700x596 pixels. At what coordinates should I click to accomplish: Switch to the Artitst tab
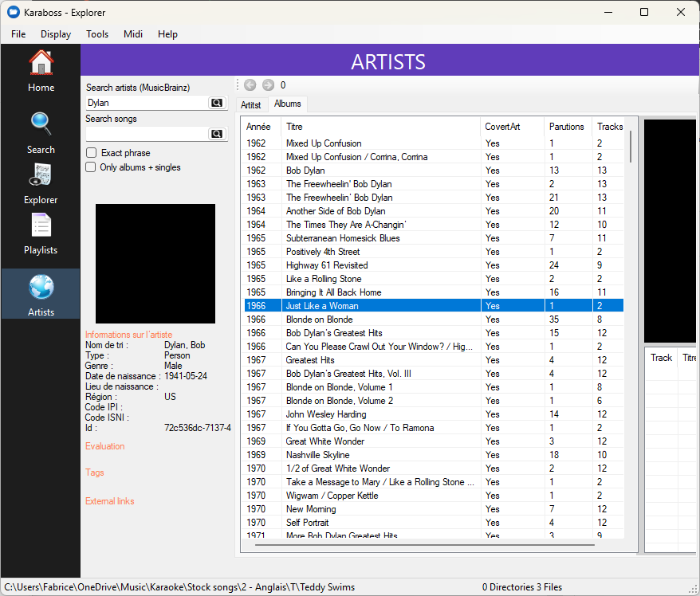[x=251, y=104]
